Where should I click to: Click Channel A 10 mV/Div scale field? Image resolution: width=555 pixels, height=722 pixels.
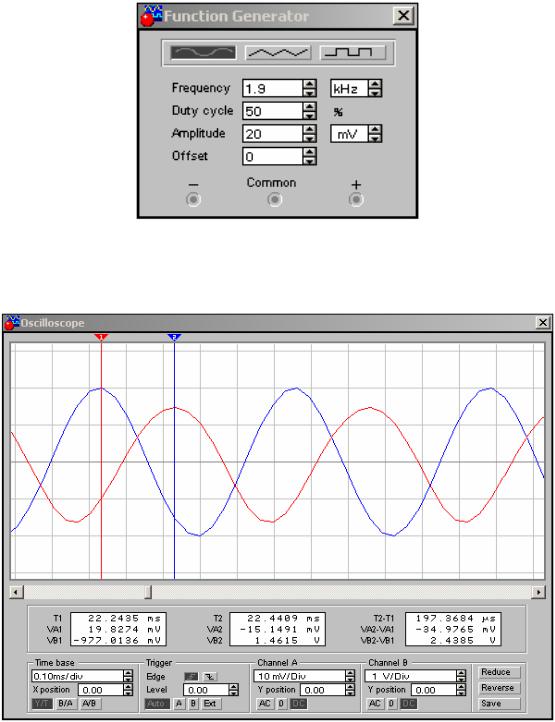299,676
